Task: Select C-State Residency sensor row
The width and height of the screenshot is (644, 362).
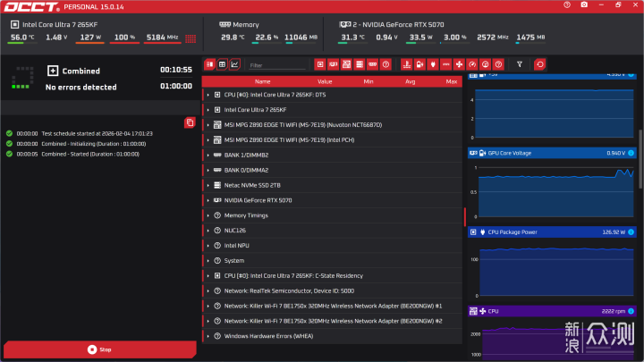Action: [332, 276]
